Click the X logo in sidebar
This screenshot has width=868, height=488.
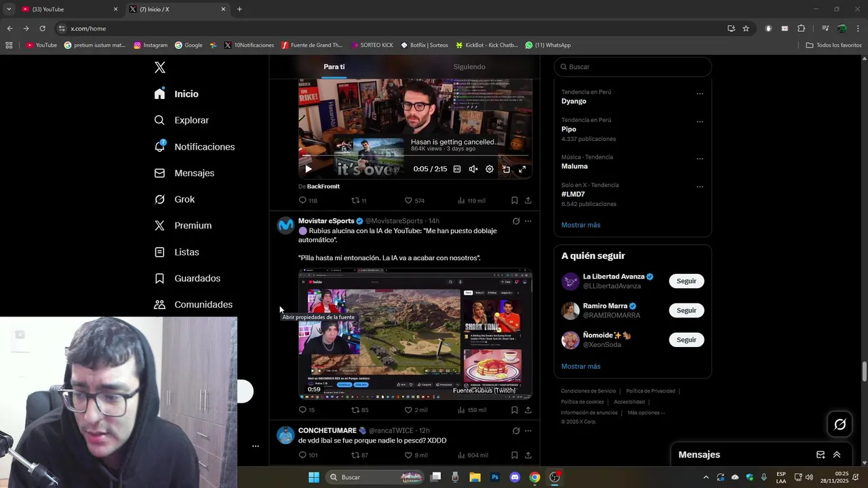[x=159, y=67]
